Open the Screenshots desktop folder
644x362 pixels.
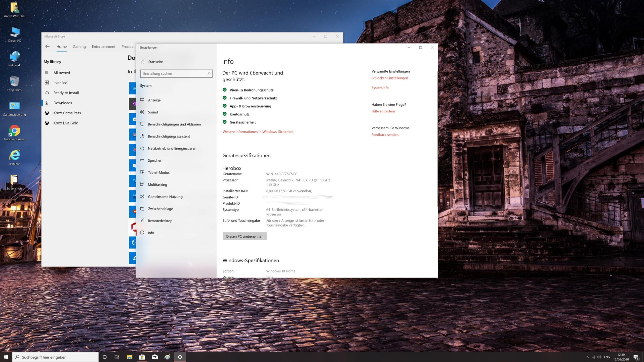click(15, 183)
